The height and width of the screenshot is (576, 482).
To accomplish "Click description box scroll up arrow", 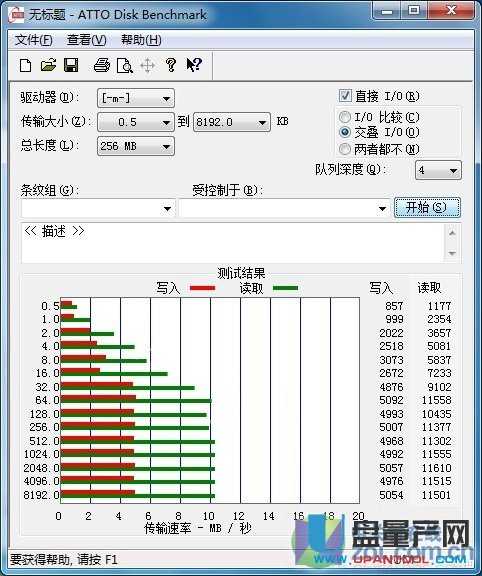I will click(452, 233).
